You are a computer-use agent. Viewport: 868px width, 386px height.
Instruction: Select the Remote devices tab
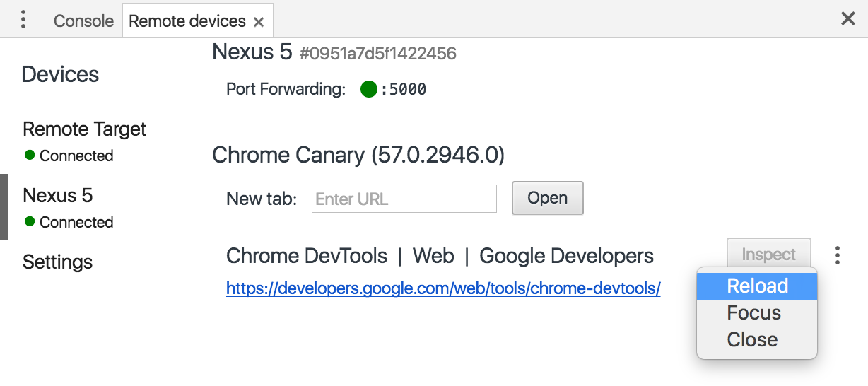click(x=187, y=21)
